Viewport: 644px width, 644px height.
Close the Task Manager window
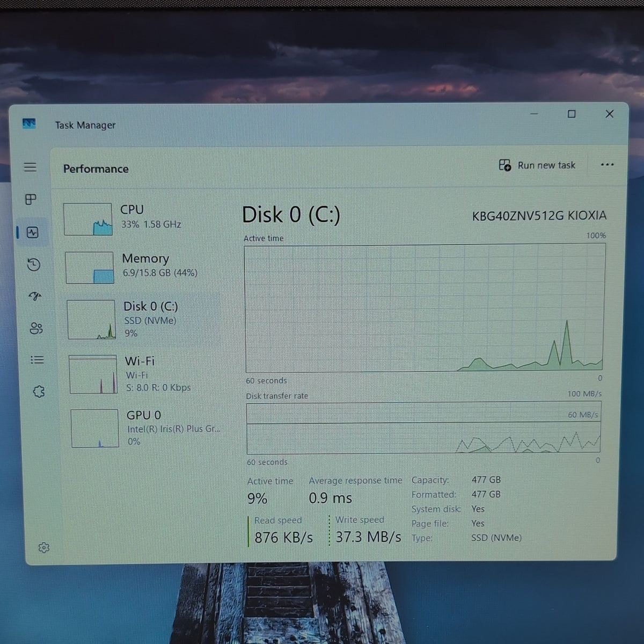click(x=610, y=114)
